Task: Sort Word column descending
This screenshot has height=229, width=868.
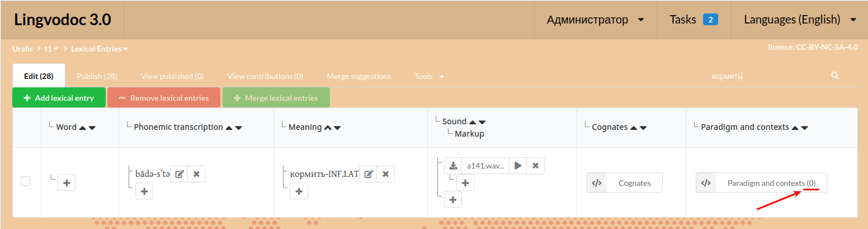Action: (x=92, y=128)
